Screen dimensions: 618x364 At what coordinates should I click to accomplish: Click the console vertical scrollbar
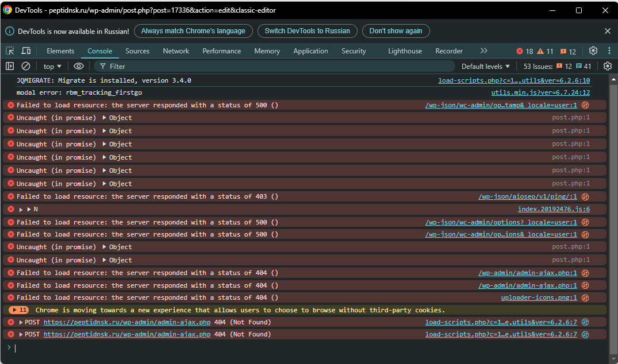point(613,218)
